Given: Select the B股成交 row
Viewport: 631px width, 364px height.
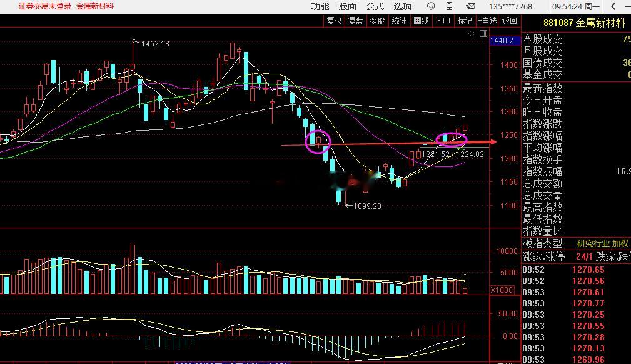Looking at the screenshot, I should (x=576, y=51).
